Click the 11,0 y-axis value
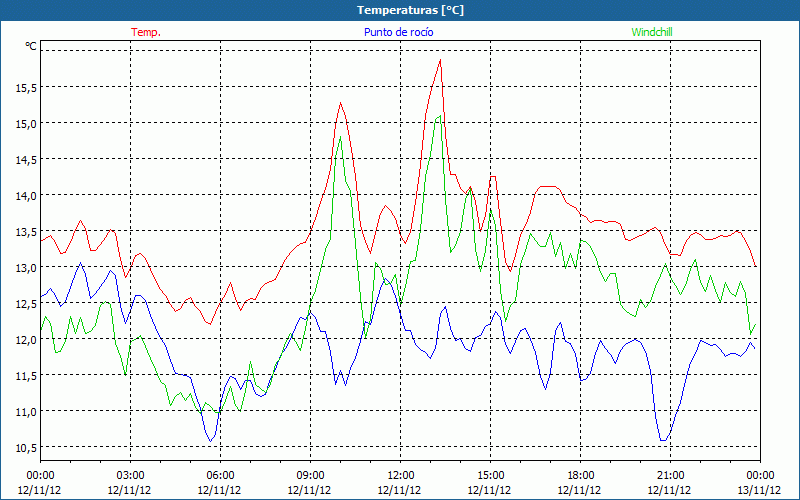This screenshot has height=500, width=800. click(26, 411)
